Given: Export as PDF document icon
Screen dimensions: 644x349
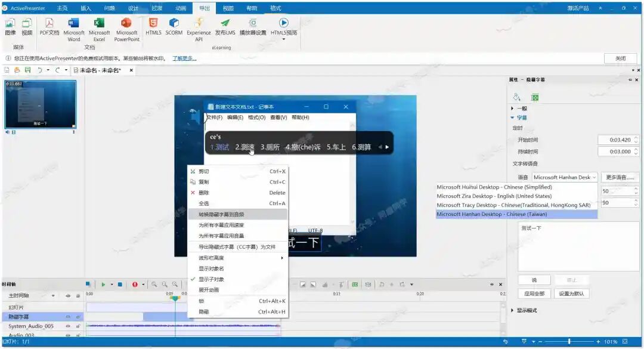Looking at the screenshot, I should 49,27.
